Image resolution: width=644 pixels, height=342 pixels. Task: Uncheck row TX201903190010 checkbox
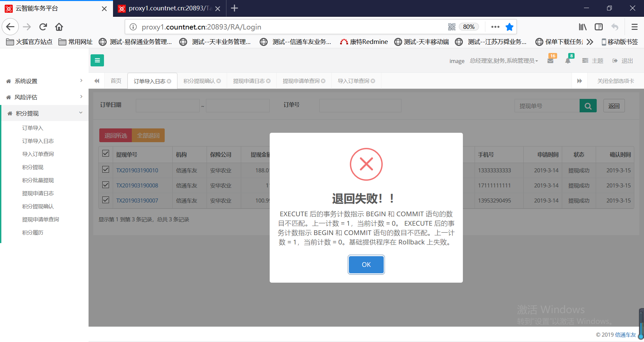[106, 169]
